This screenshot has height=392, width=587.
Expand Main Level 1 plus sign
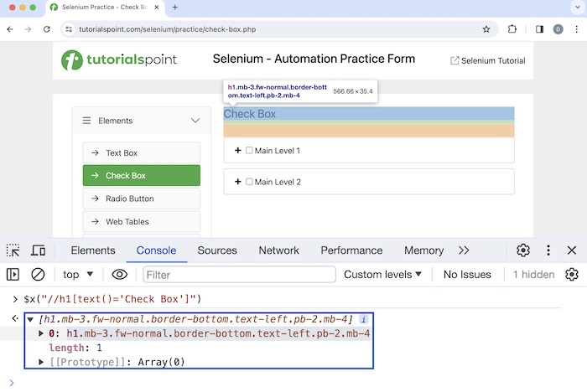click(237, 151)
